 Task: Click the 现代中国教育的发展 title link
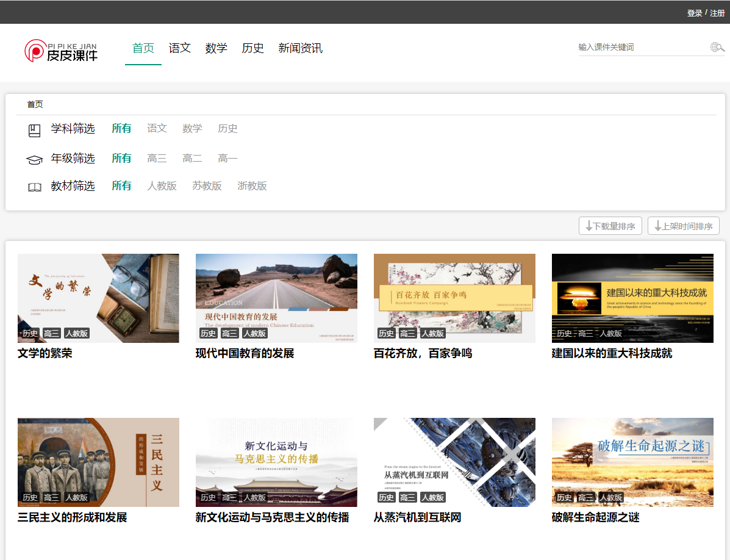pos(245,353)
